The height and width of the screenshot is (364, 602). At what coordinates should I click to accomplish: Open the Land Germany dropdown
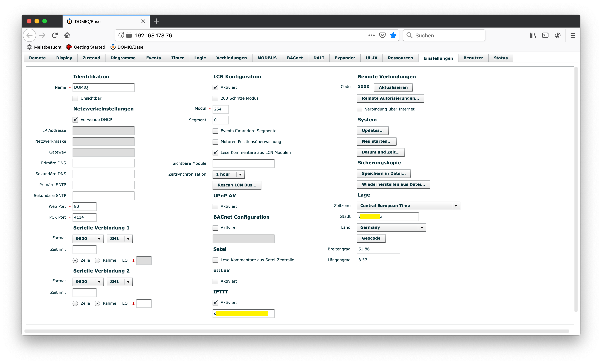click(x=391, y=228)
